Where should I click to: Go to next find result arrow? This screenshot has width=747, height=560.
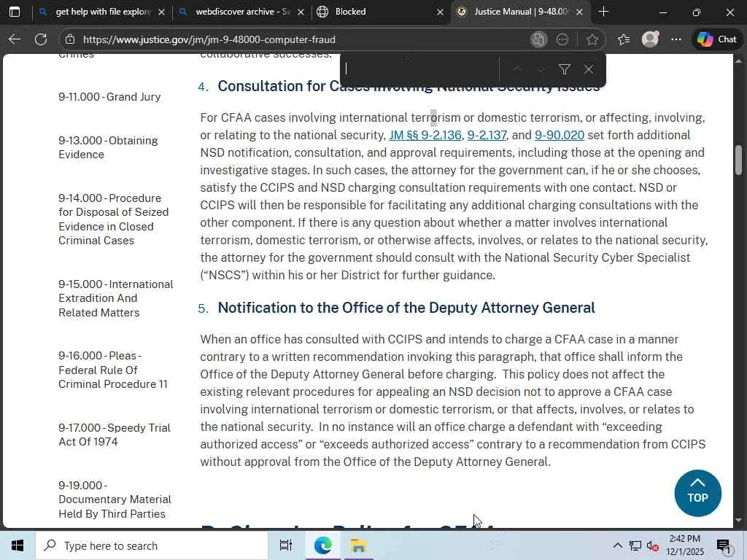tap(541, 69)
